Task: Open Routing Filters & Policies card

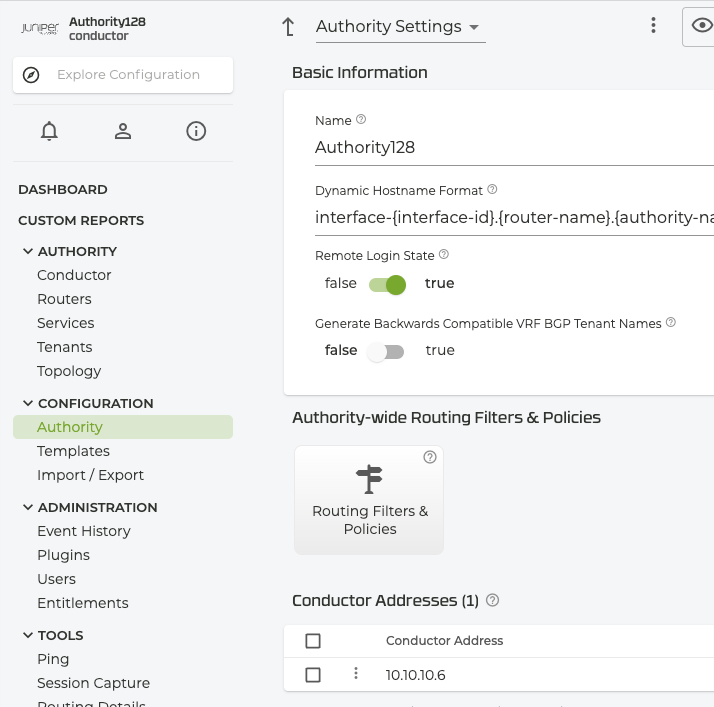Action: [369, 500]
